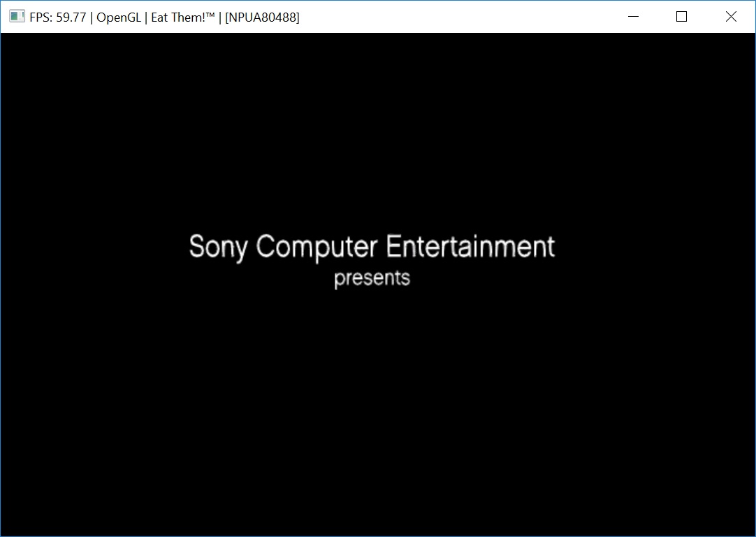This screenshot has width=756, height=537.
Task: Click the window title text showing FPS
Action: pyautogui.click(x=164, y=17)
